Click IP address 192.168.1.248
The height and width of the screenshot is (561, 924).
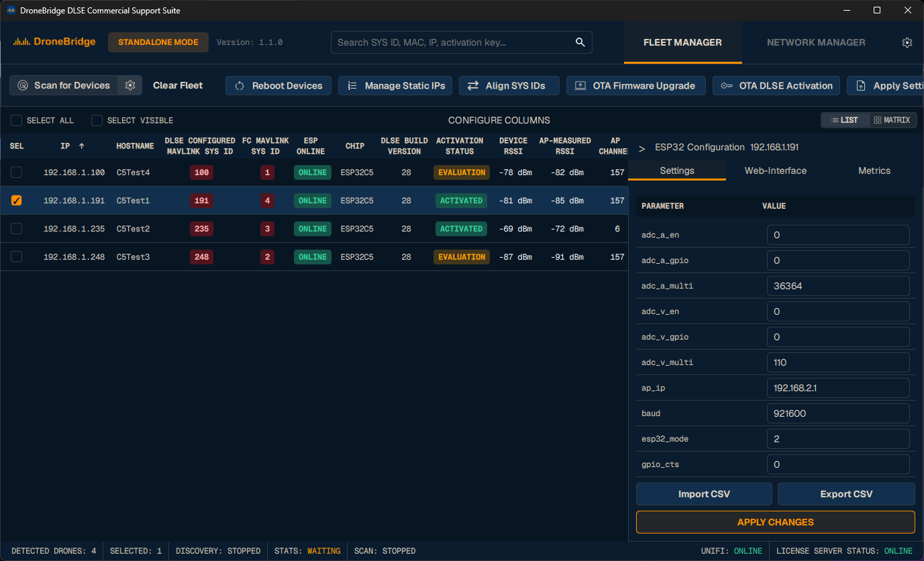[74, 257]
